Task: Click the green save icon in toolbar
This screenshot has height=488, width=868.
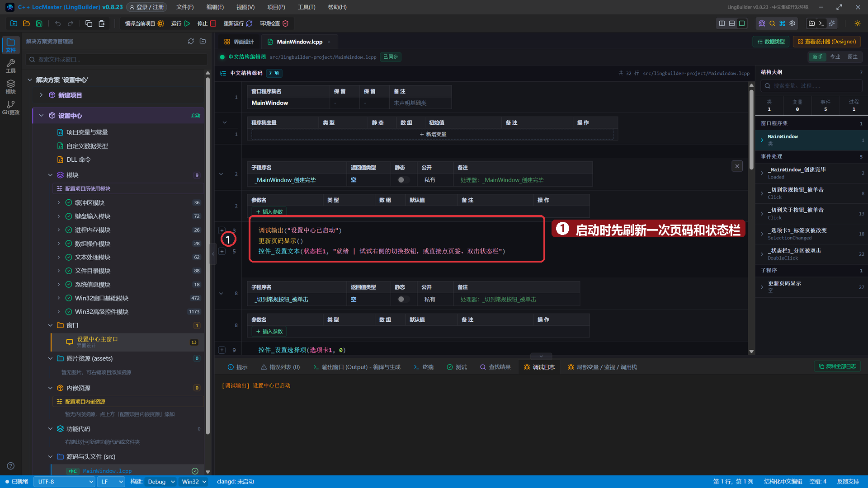Action: [39, 23]
